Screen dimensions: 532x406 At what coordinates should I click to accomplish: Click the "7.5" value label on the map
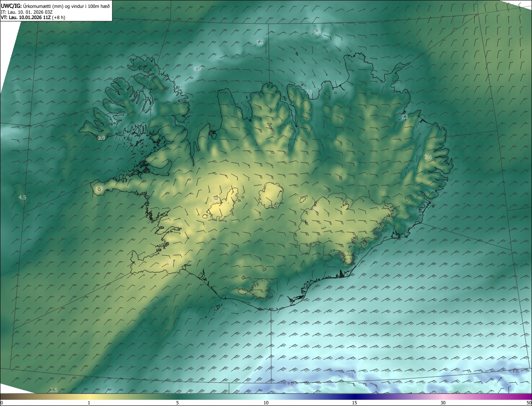(309, 92)
